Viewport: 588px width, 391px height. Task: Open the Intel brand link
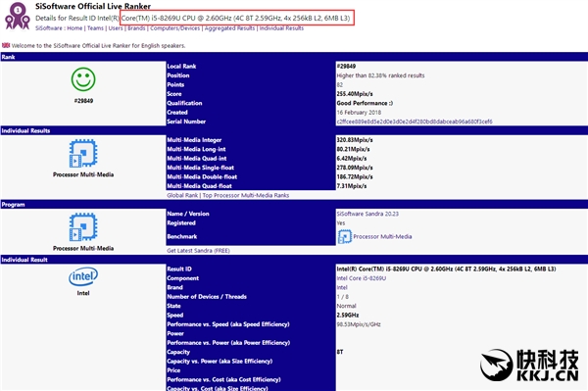[x=342, y=287]
